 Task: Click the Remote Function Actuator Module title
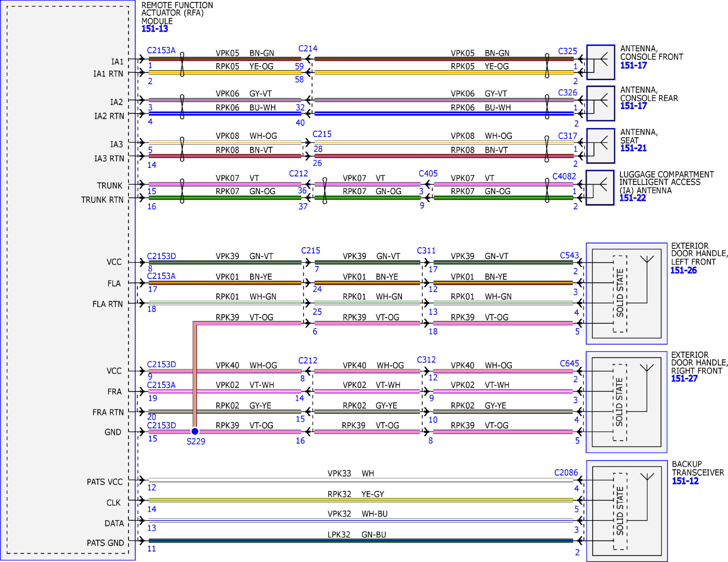click(x=177, y=13)
